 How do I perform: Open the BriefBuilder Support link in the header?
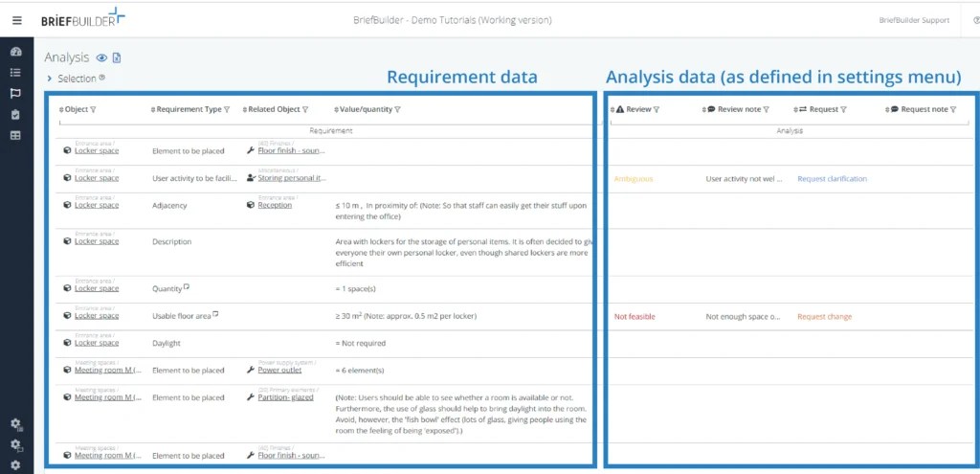point(914,20)
